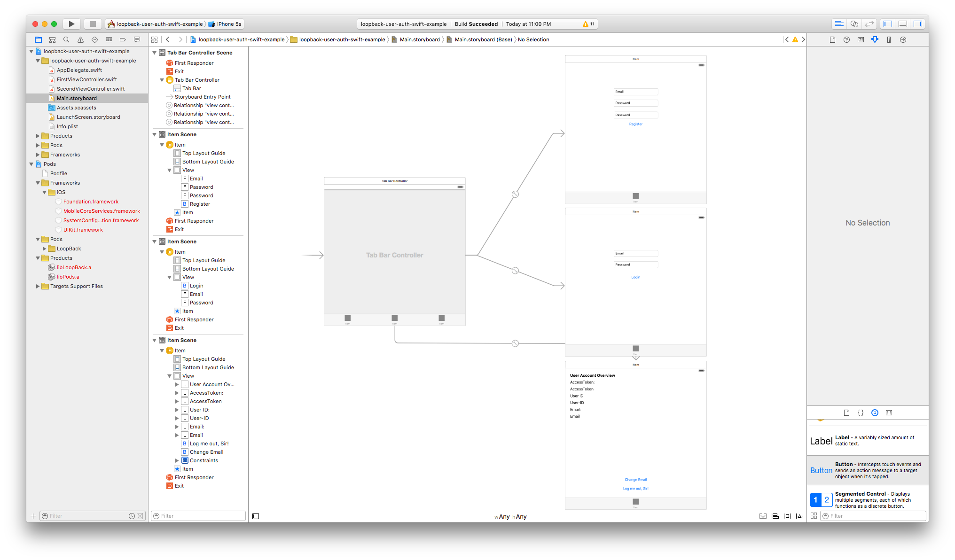Image resolution: width=955 pixels, height=560 pixels.
Task: Show the Code Snippet library tab
Action: pos(861,413)
